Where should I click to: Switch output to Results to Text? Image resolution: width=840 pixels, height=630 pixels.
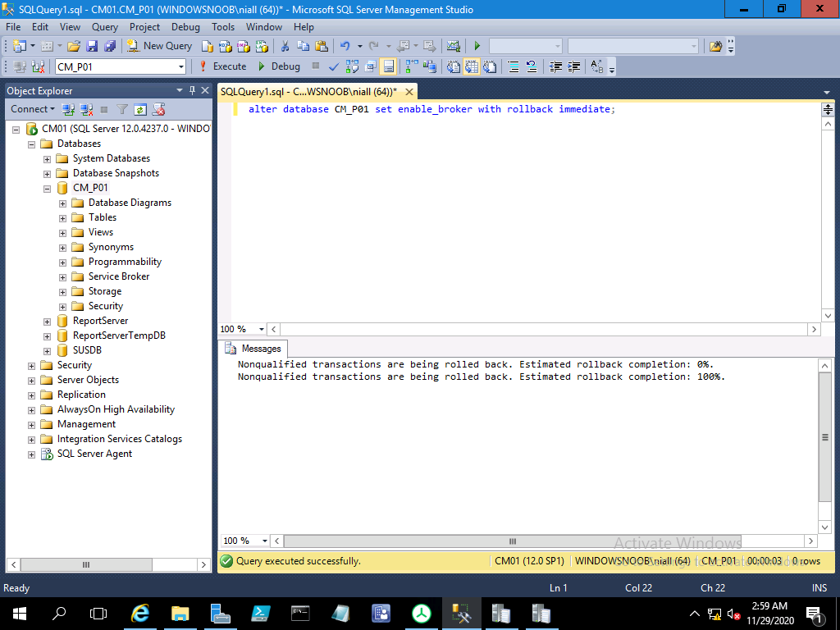(x=453, y=66)
